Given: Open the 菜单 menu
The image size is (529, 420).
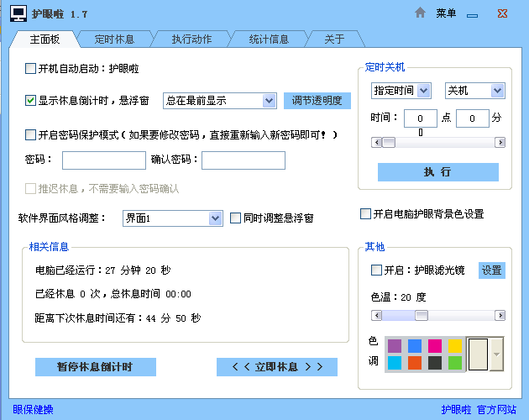Looking at the screenshot, I should click(446, 13).
